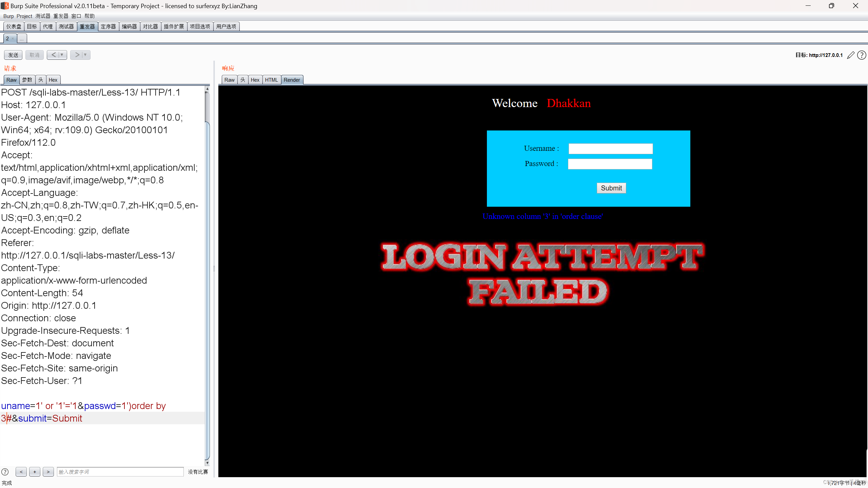Open a new Repeater tab via the ... tab
The image size is (868, 488).
pos(21,39)
